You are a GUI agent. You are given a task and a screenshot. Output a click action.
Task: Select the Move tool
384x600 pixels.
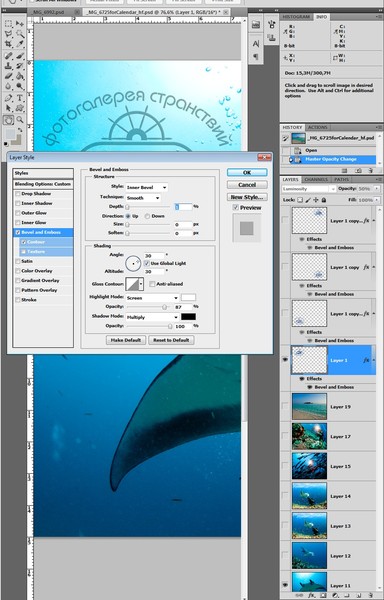click(x=20, y=24)
